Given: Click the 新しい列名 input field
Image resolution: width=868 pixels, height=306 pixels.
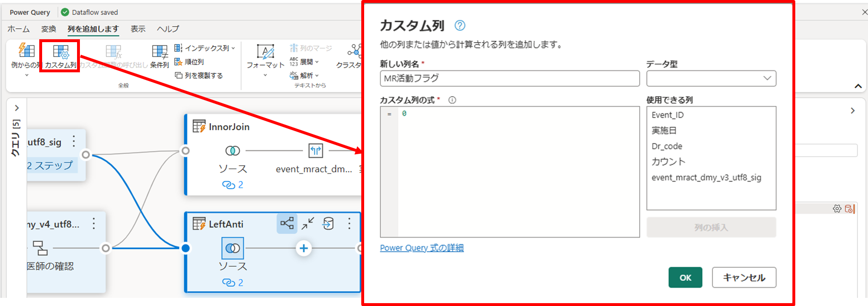Looking at the screenshot, I should (510, 79).
